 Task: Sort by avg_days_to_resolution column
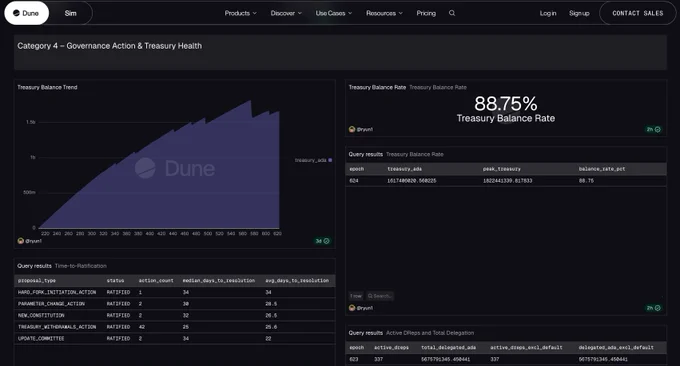297,281
